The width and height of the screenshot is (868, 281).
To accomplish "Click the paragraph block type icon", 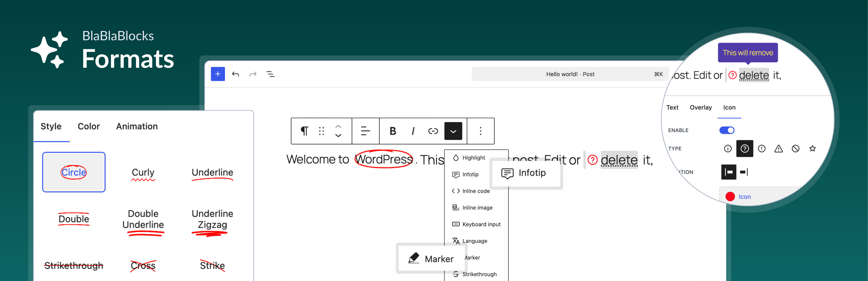I will [304, 131].
